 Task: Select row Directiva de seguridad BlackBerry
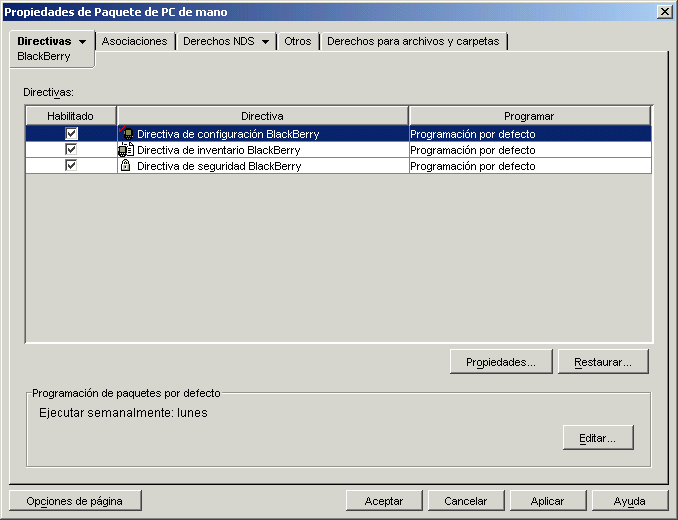coord(339,166)
